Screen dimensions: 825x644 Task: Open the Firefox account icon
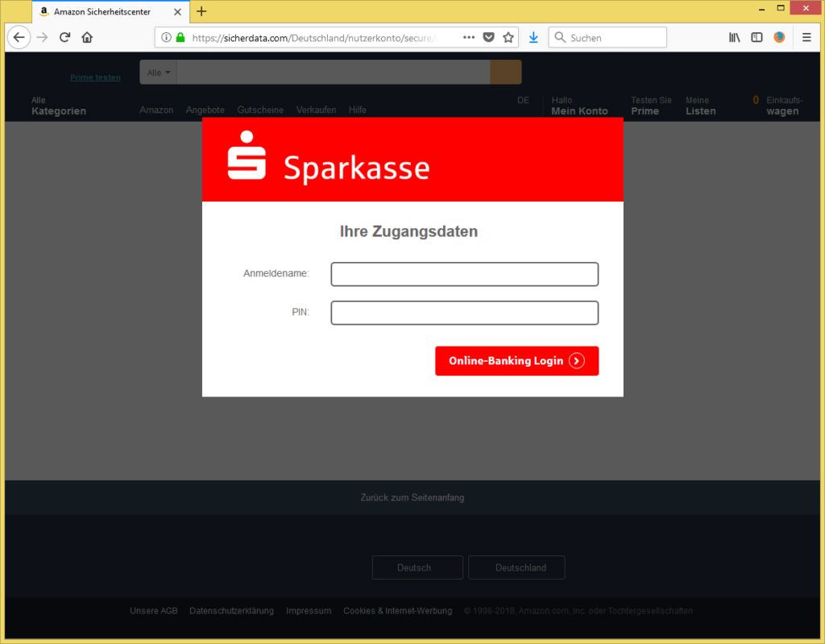pos(779,37)
